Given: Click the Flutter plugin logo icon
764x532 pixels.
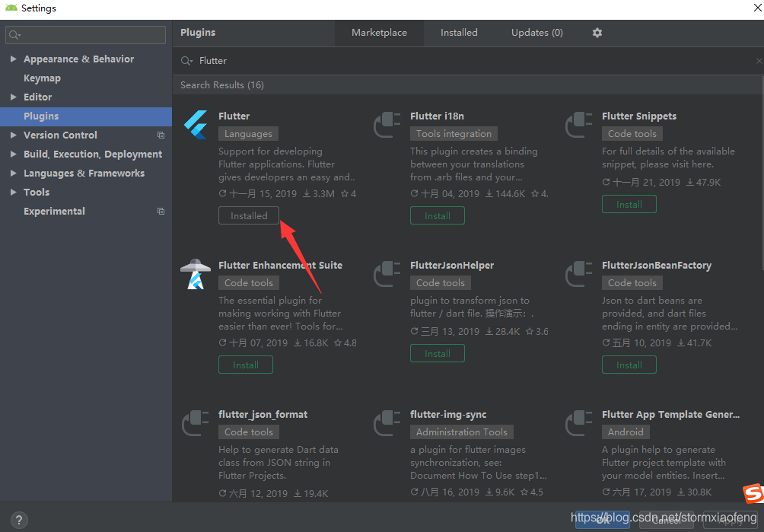Looking at the screenshot, I should click(x=196, y=125).
